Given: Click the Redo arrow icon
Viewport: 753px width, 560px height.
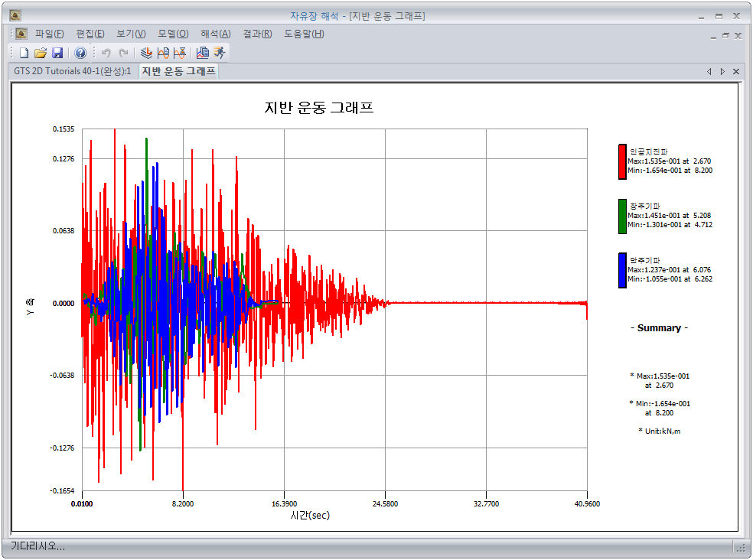Looking at the screenshot, I should [123, 53].
